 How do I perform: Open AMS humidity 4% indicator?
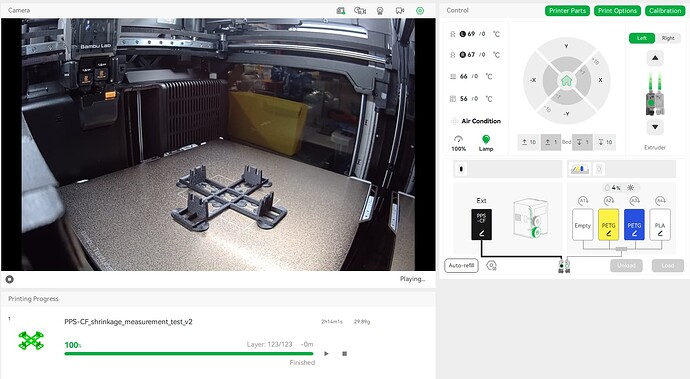coord(613,188)
